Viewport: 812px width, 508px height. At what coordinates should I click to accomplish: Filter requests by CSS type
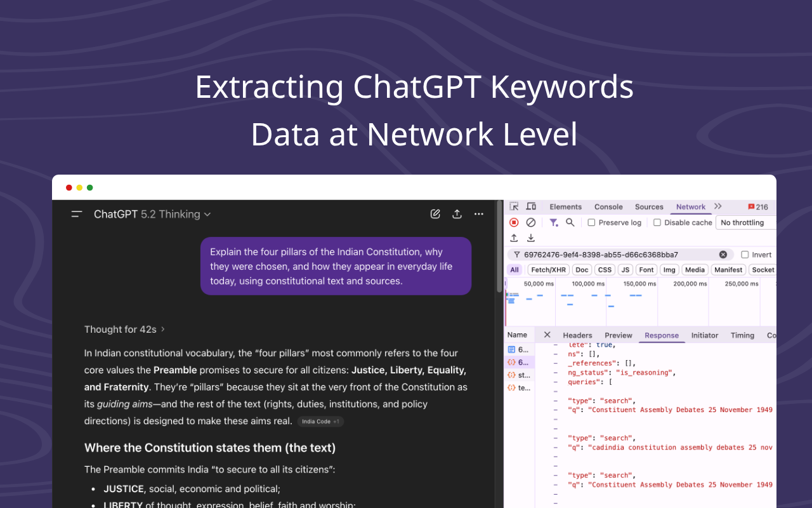pos(605,270)
